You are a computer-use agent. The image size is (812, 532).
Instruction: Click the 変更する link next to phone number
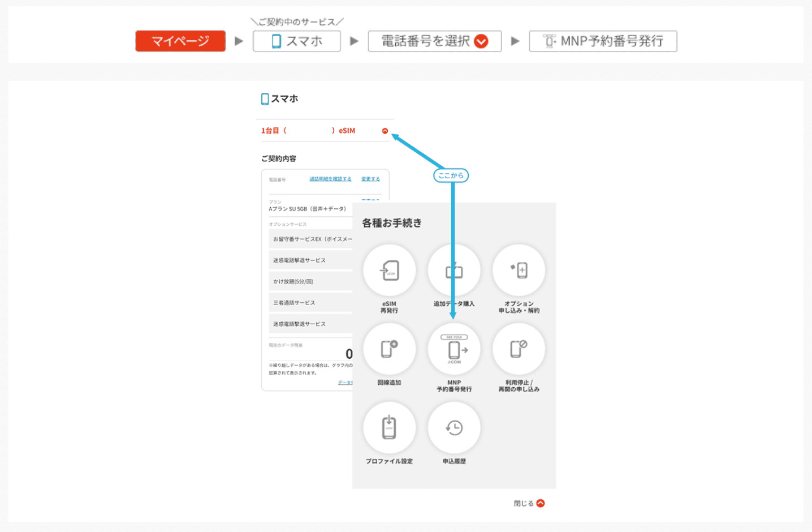[x=370, y=179]
